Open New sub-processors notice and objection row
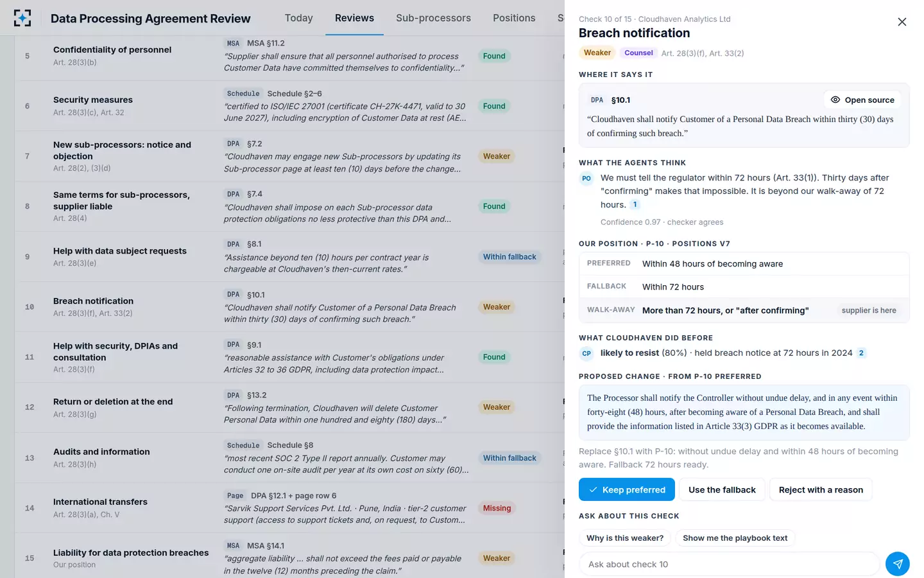This screenshot has height=578, width=924. 289,156
